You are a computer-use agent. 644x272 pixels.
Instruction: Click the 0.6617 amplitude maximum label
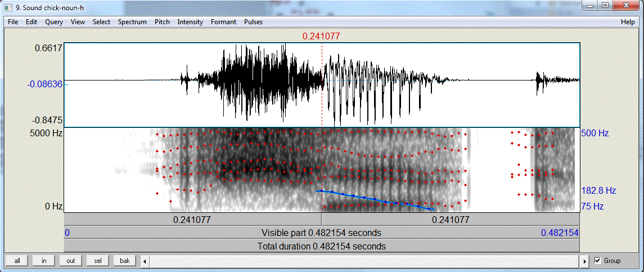[x=49, y=48]
